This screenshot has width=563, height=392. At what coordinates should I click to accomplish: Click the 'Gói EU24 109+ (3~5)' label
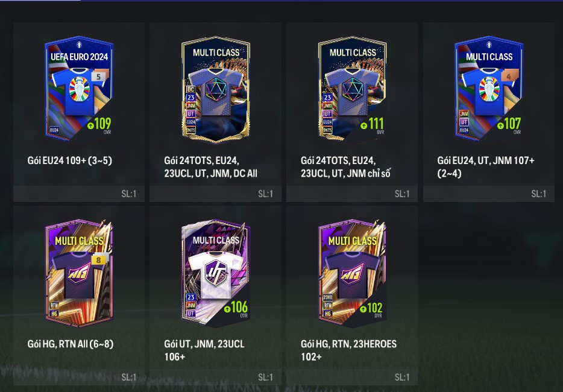click(70, 160)
